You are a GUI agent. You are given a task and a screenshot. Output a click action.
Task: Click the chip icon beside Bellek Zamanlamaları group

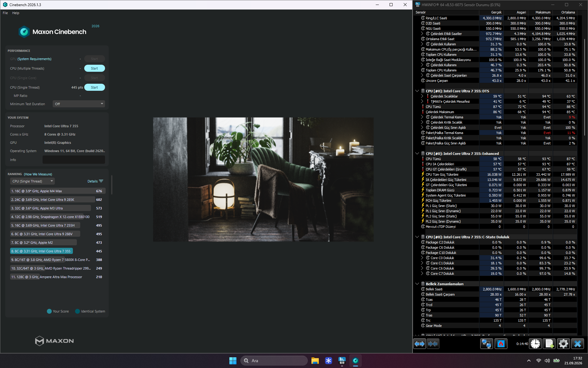pos(423,284)
